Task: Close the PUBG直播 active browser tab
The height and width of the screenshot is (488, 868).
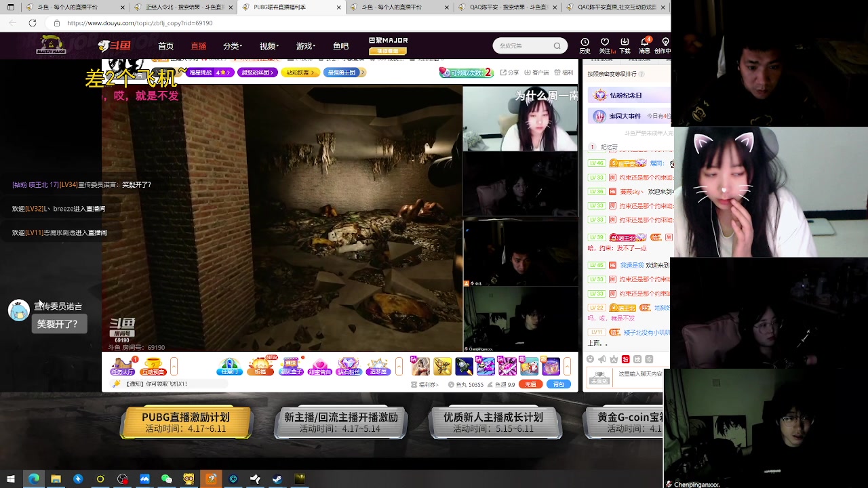Action: tap(339, 7)
